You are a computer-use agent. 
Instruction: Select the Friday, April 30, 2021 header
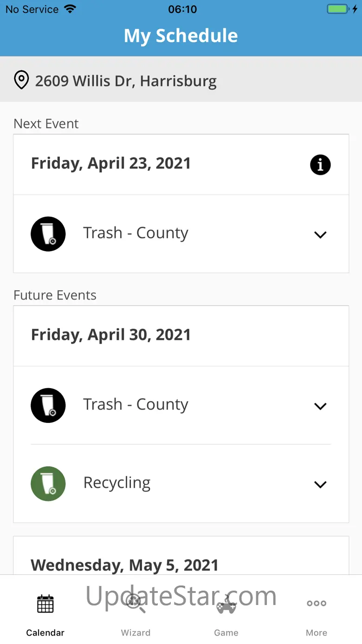(x=111, y=335)
